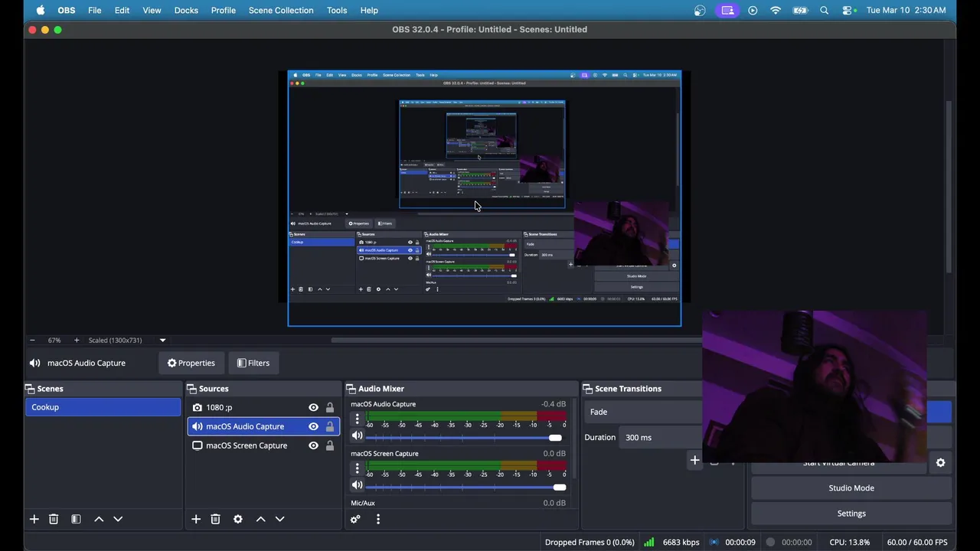Click CPU: 13.8% status text
Viewport: 980px width, 551px height.
click(849, 542)
